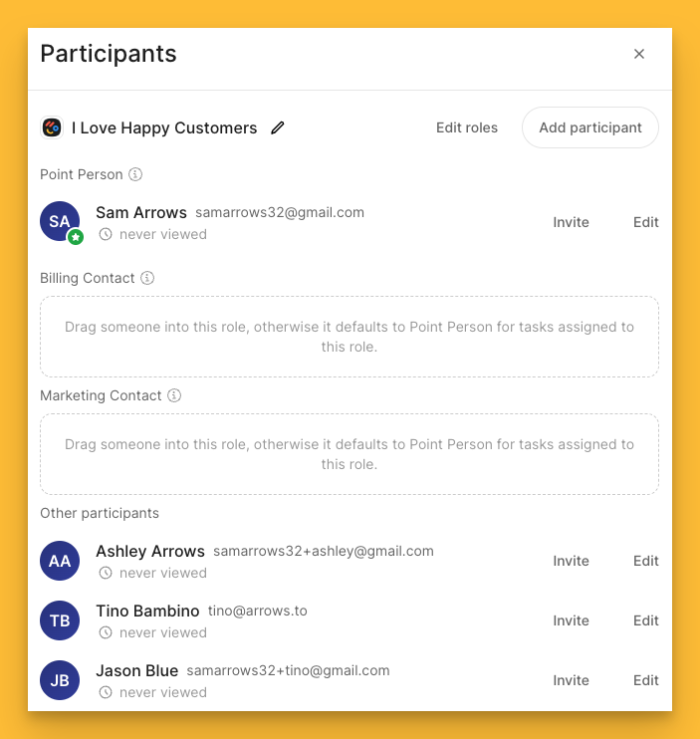Screen dimensions: 700x739
Task: Close the Participants dialog
Action: [639, 54]
